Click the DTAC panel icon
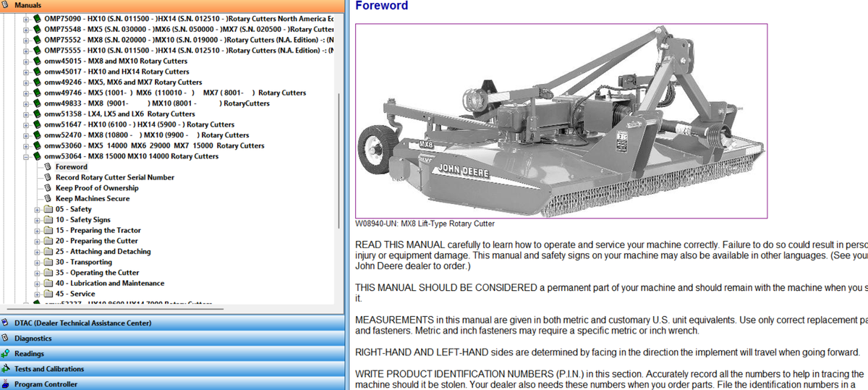This screenshot has height=390, width=868. 7,323
